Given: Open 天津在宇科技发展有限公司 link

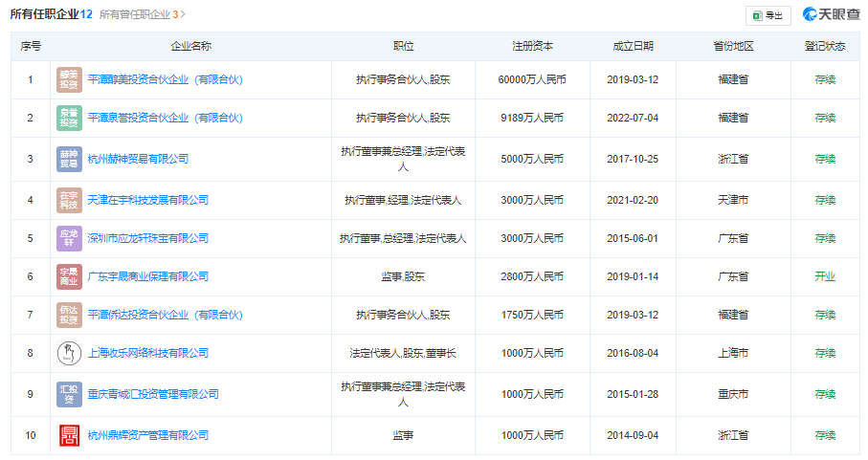Looking at the screenshot, I should [x=147, y=200].
